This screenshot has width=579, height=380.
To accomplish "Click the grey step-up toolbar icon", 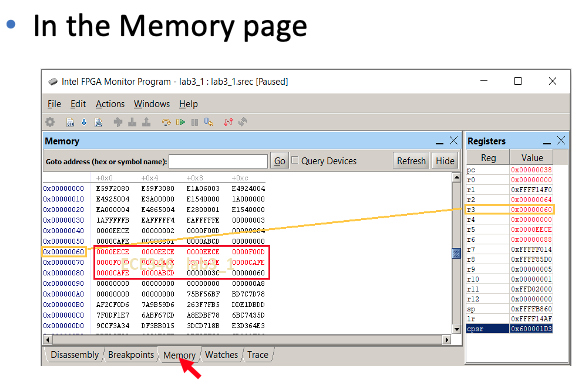I will [x=146, y=122].
